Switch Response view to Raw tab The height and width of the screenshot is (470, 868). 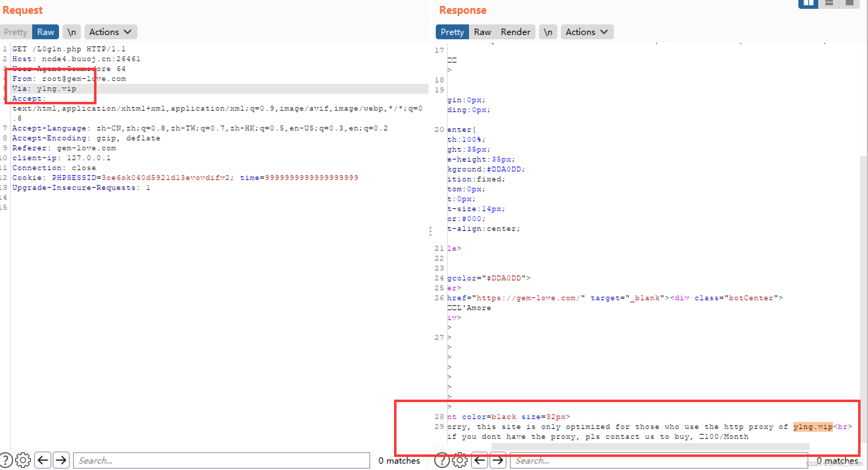[482, 32]
